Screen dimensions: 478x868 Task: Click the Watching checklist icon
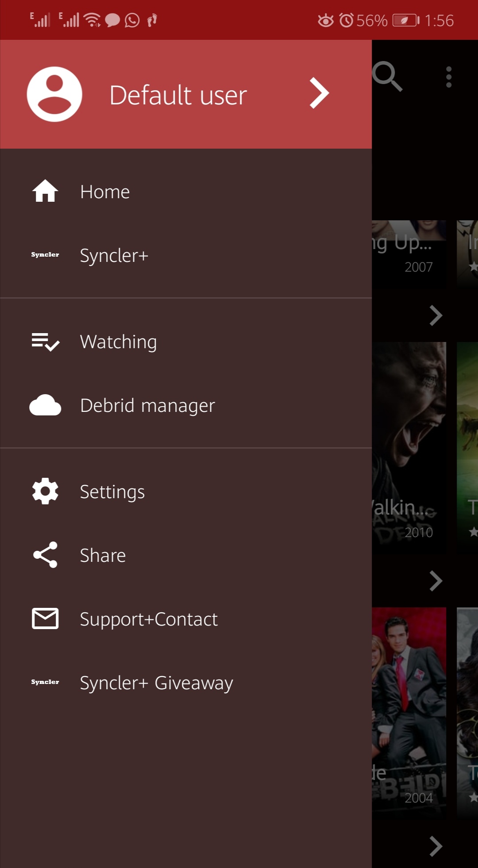pyautogui.click(x=45, y=342)
